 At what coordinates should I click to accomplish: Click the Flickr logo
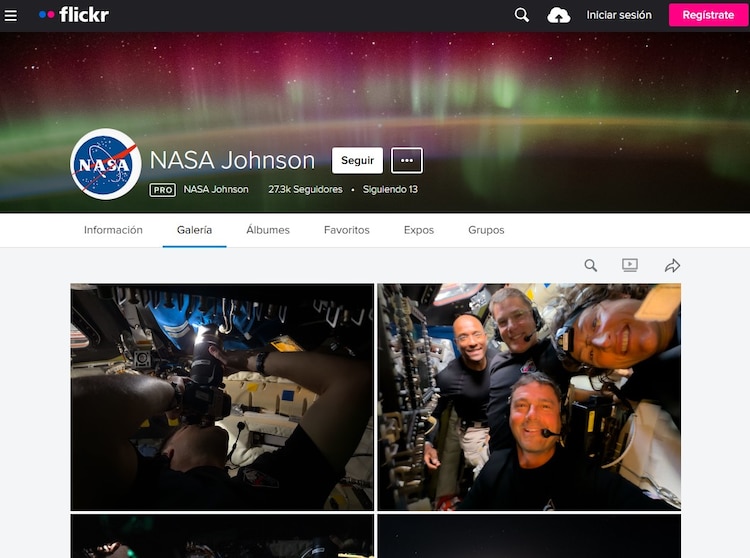tap(74, 15)
